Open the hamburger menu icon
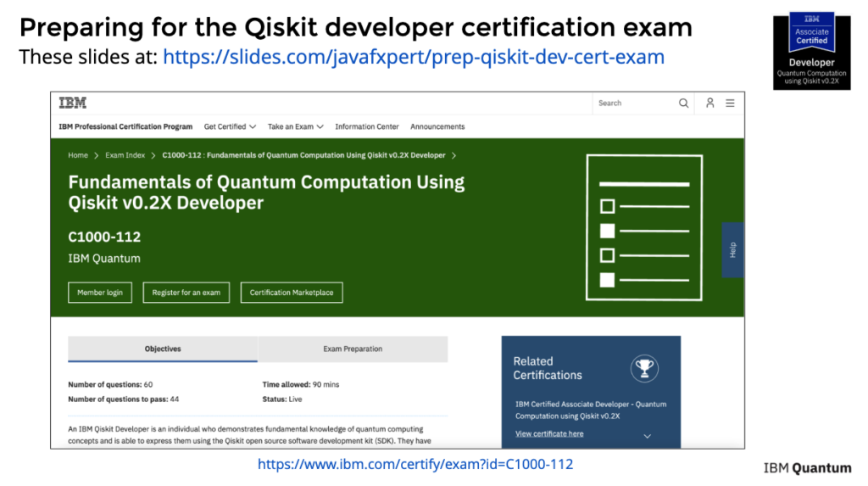Image resolution: width=868 pixels, height=486 pixels. 730,103
